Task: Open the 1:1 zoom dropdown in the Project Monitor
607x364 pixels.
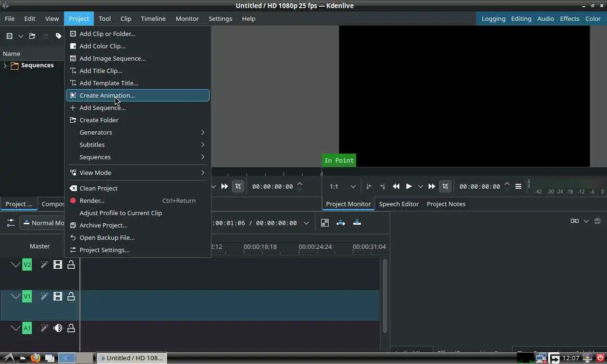Action: point(342,186)
